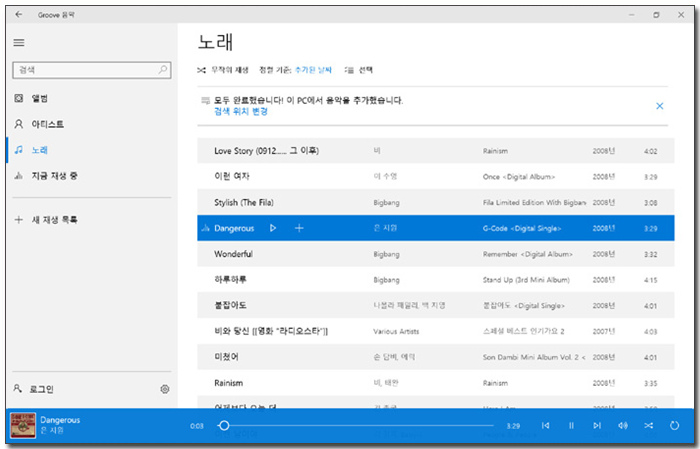Play the selected Dangerous row
Viewport: 700px width, 449px height.
coord(273,228)
